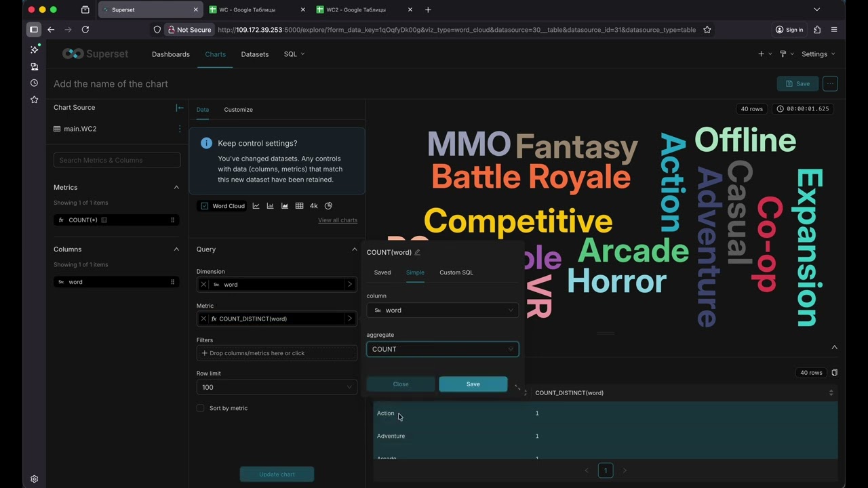Select the COUNT(*) metric item
Image resolution: width=868 pixels, height=488 pixels.
(x=117, y=220)
